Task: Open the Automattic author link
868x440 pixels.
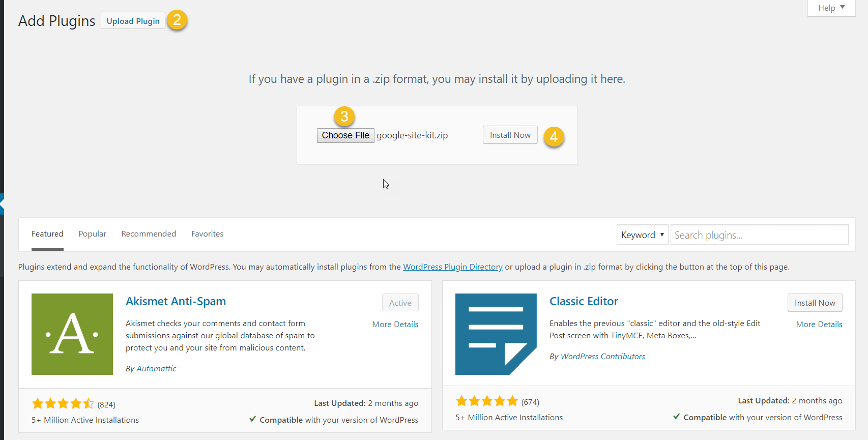Action: 156,369
